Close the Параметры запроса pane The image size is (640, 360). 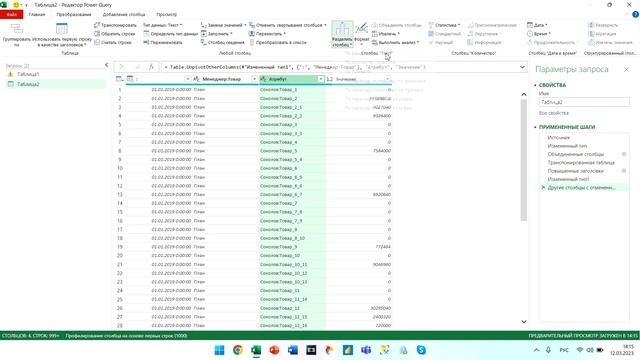(626, 70)
